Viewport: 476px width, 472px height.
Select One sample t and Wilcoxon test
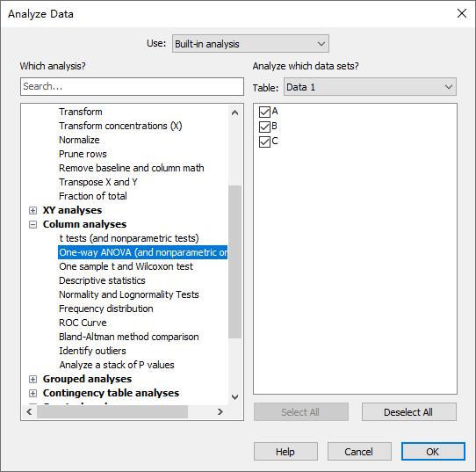coord(126,266)
